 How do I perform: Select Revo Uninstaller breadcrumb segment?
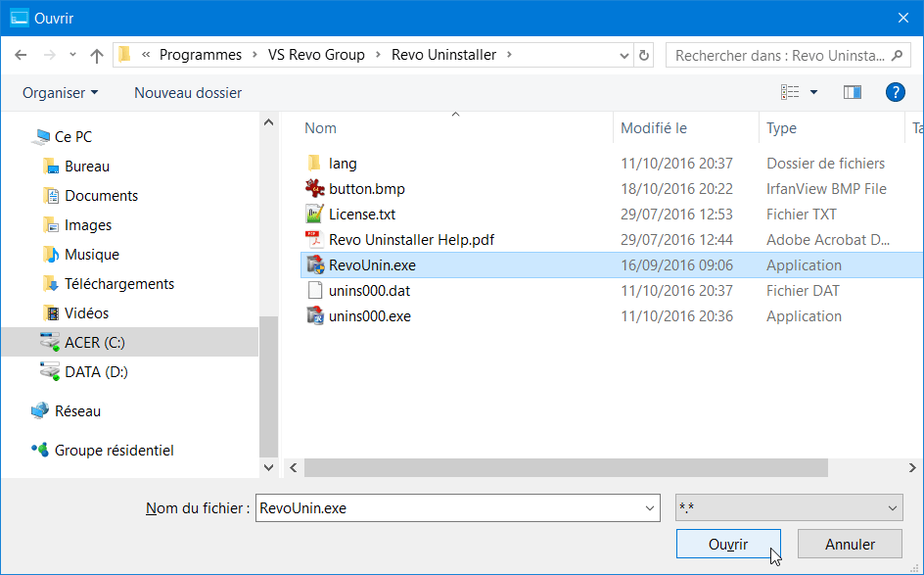point(443,55)
